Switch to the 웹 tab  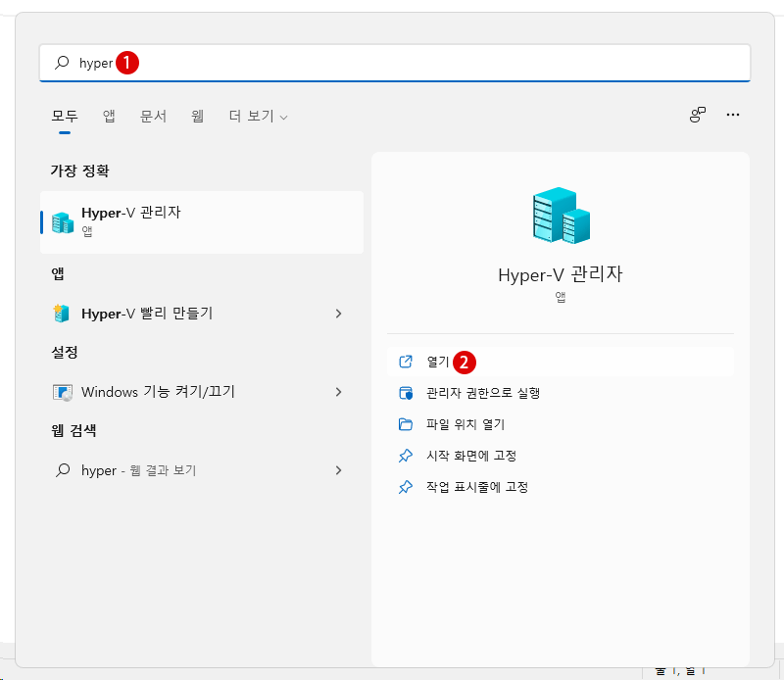pos(198,116)
